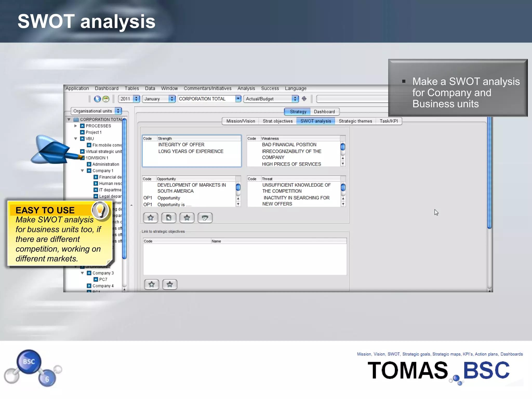Click the CORPORATION TOTAL folder icon in tree
The height and width of the screenshot is (399, 532).
click(76, 119)
